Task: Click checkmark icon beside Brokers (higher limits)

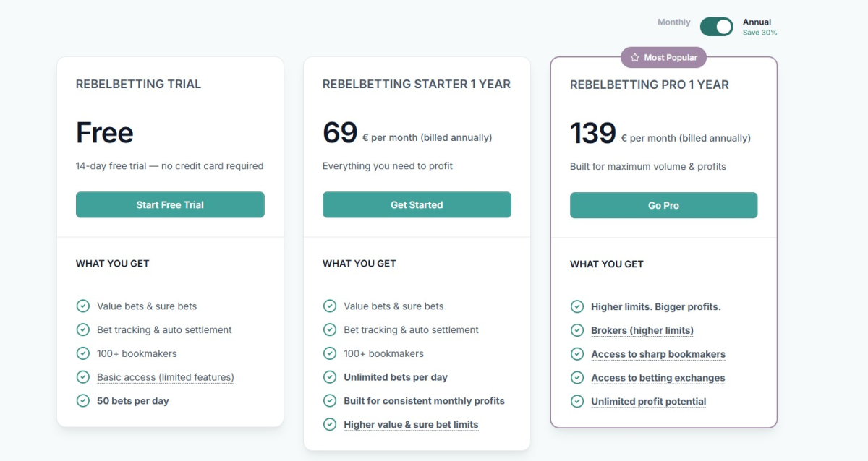Action: tap(577, 330)
